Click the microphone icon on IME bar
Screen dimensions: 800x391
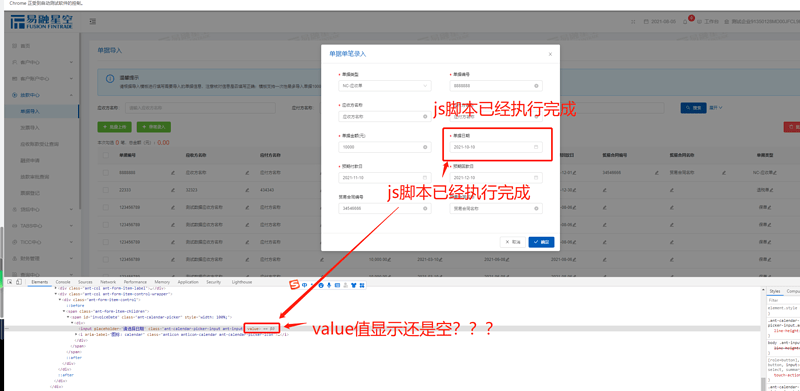329,285
